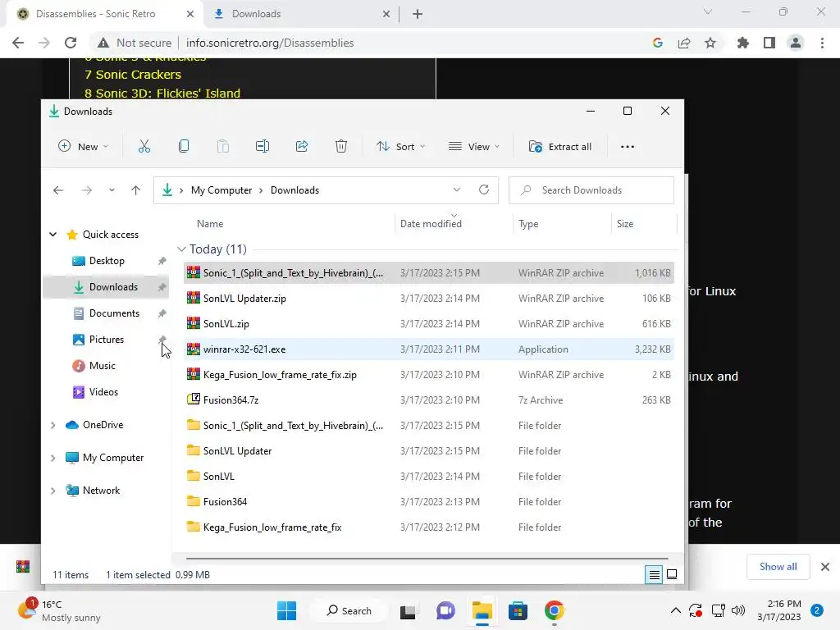
Task: Click the Rename icon in Explorer toolbar
Action: coord(262,146)
